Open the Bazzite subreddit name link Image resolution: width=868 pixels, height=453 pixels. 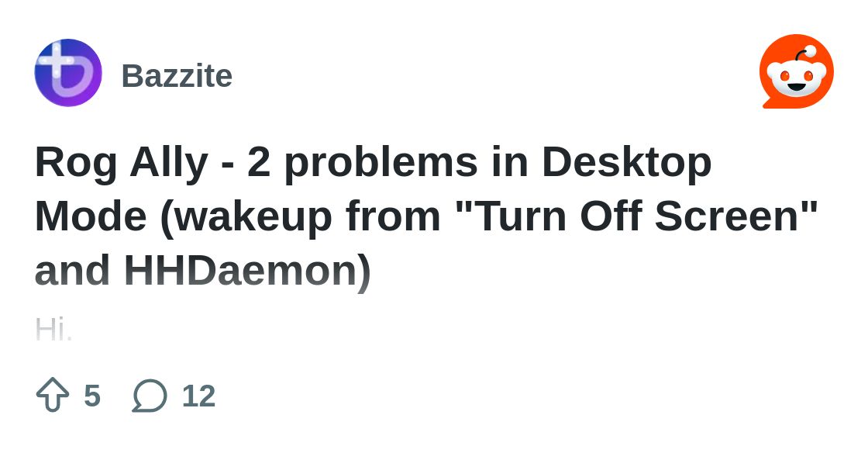[x=177, y=76]
